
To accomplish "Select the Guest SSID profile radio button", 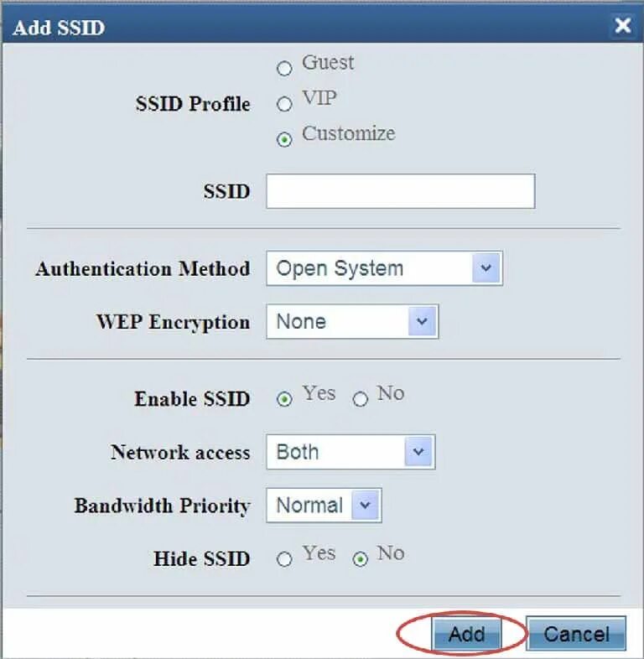I will click(x=284, y=68).
